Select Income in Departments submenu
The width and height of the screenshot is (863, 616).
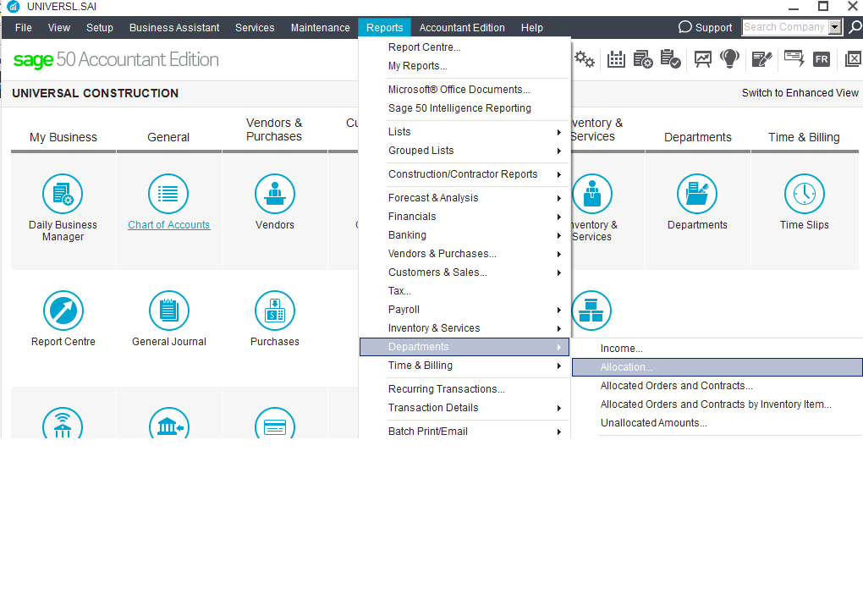[717, 349]
